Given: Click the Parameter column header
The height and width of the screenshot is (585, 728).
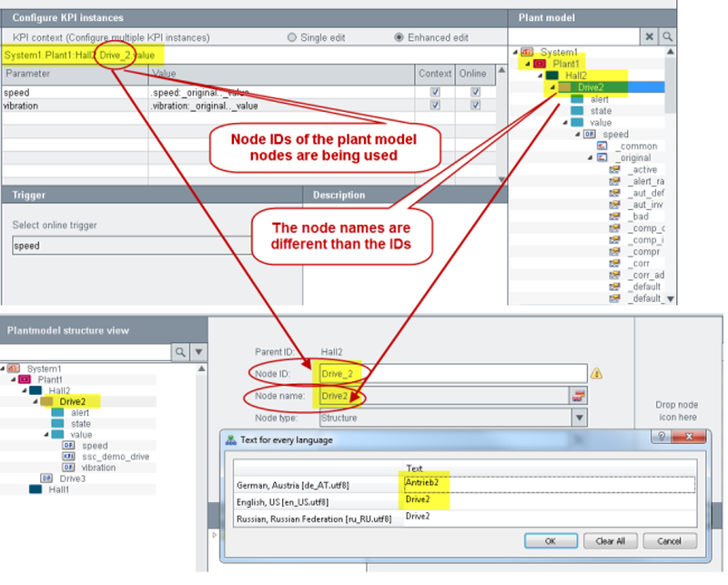Looking at the screenshot, I should click(x=75, y=74).
